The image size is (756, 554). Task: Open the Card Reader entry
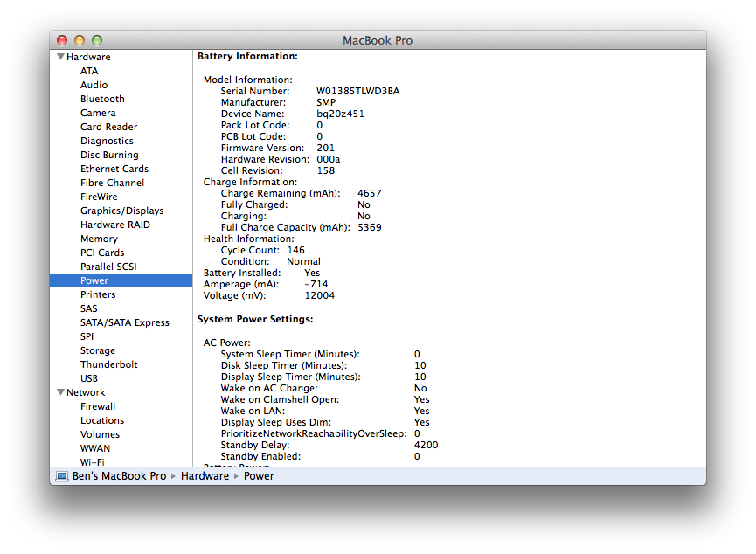(x=109, y=127)
